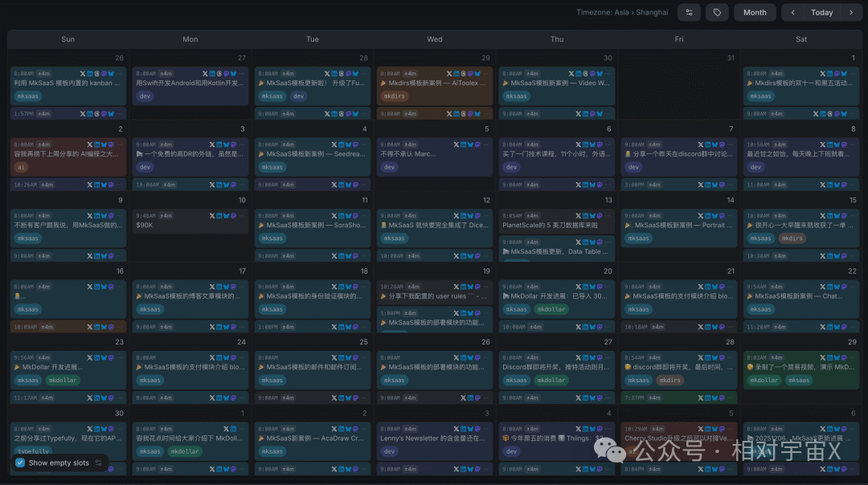Click Mastodon icon on 买了一门技术课程 post

[x=600, y=145]
